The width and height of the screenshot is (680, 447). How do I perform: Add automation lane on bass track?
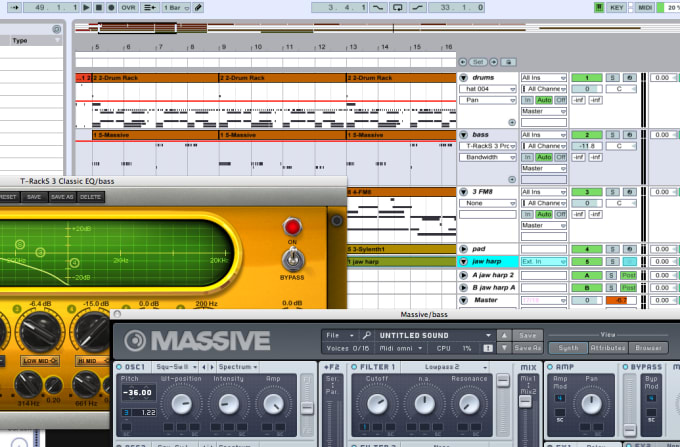(512, 179)
